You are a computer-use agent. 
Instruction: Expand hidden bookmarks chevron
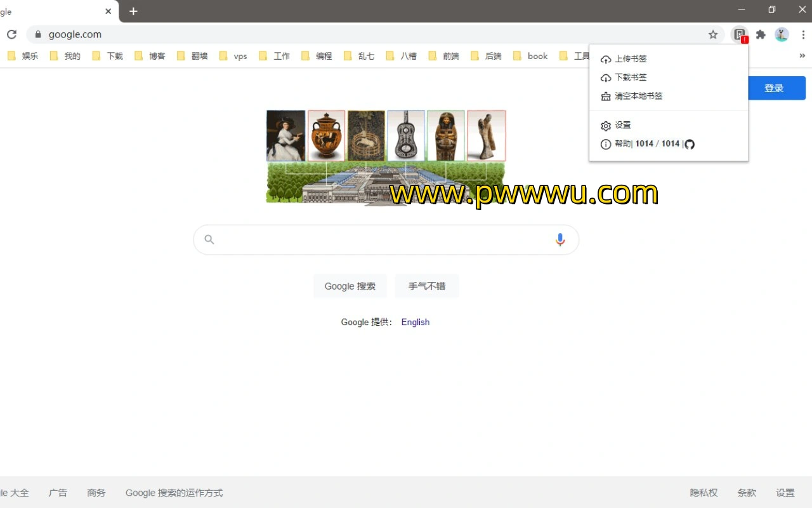802,56
